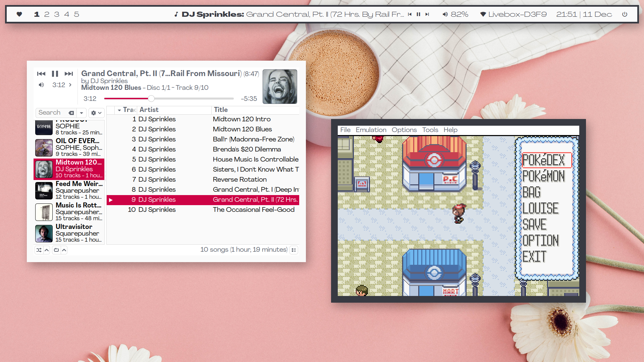The width and height of the screenshot is (644, 362).
Task: Open the Emulation menu
Action: coord(371,130)
